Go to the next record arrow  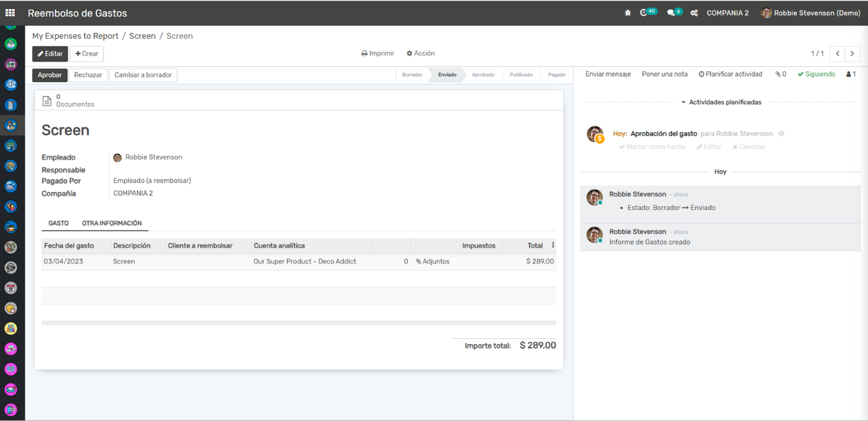(x=852, y=54)
